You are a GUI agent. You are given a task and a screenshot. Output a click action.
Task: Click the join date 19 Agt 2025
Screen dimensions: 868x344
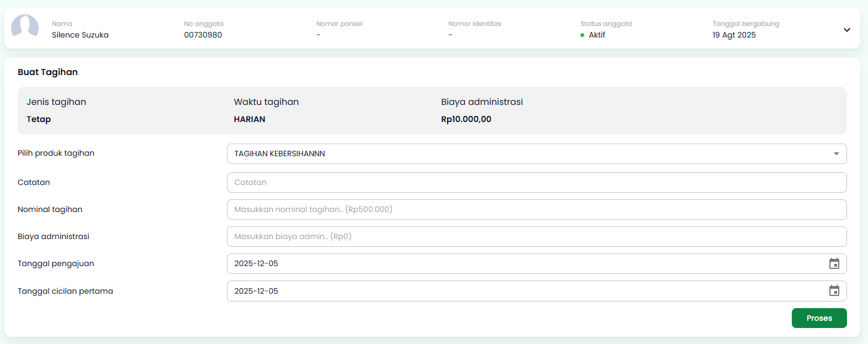(x=734, y=35)
